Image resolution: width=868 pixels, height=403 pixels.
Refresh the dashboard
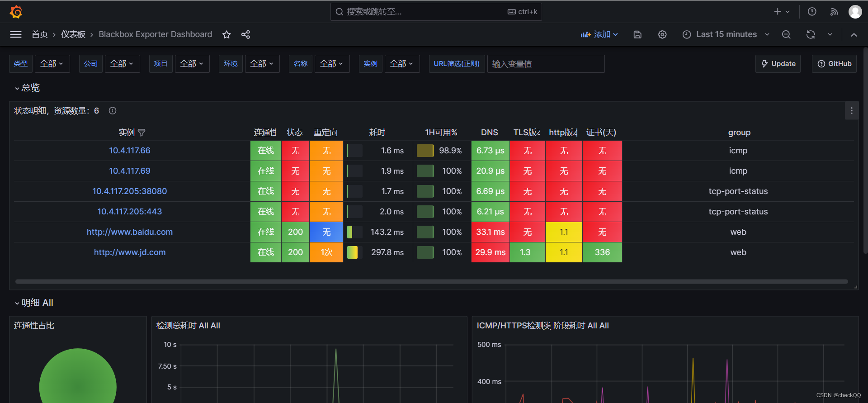tap(811, 34)
